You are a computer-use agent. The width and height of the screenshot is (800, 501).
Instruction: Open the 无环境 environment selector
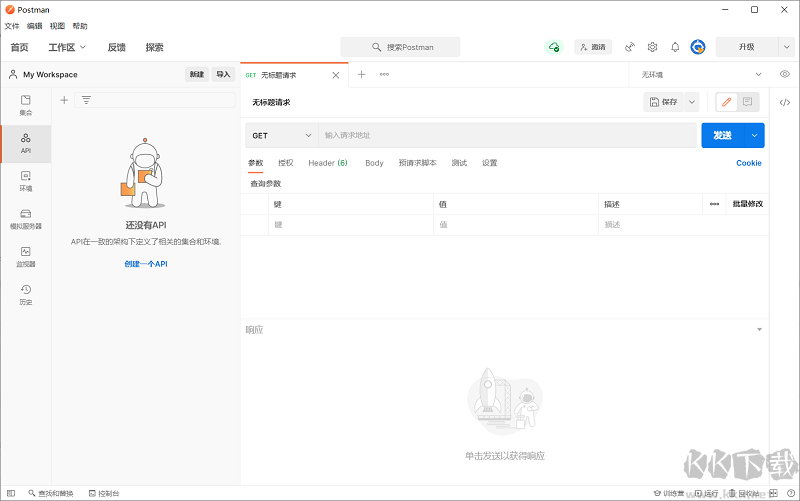click(702, 74)
